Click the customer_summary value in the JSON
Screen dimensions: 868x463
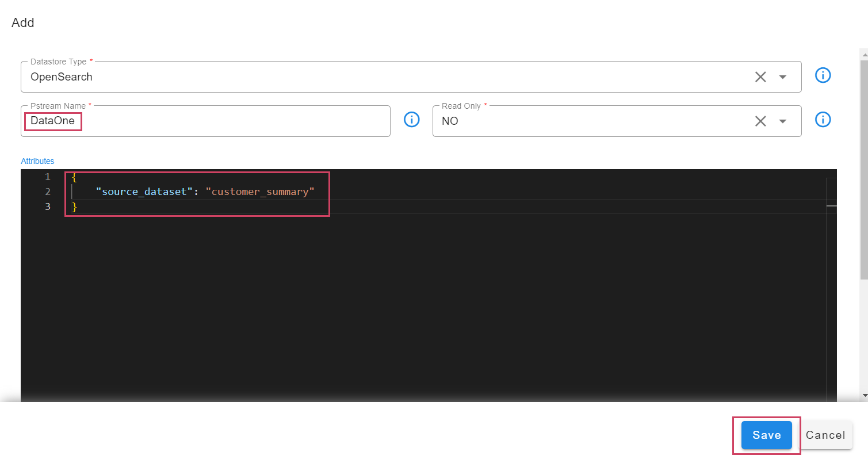coord(260,191)
